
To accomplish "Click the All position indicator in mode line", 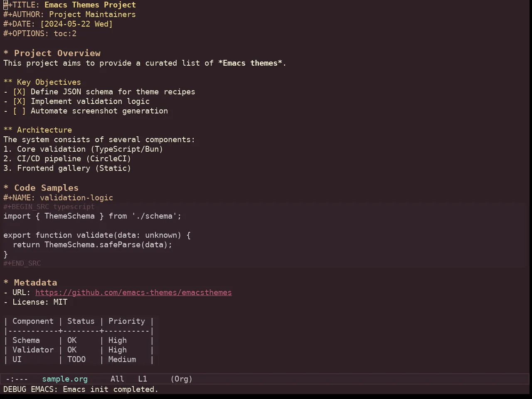I will coord(117,379).
